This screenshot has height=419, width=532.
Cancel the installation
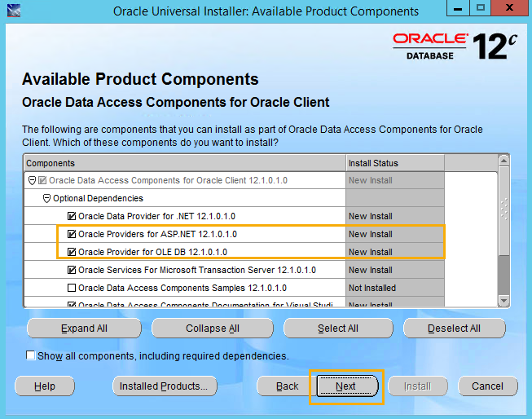[487, 386]
